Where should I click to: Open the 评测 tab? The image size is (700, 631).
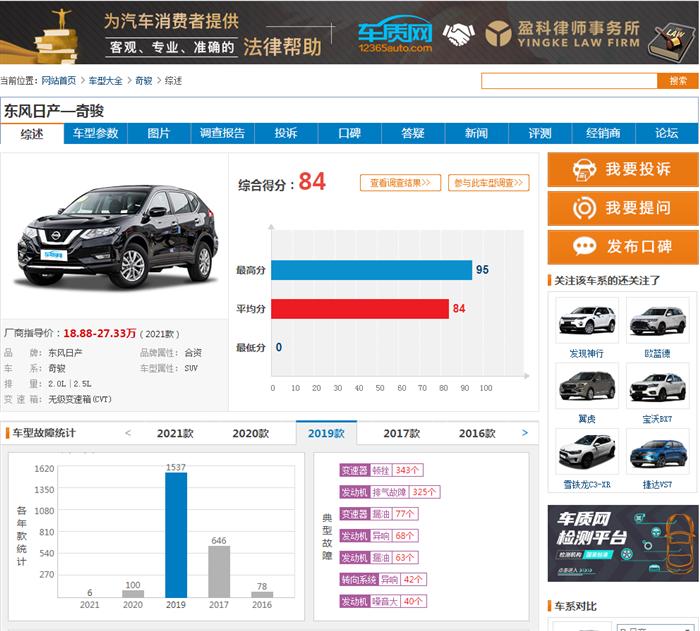540,134
